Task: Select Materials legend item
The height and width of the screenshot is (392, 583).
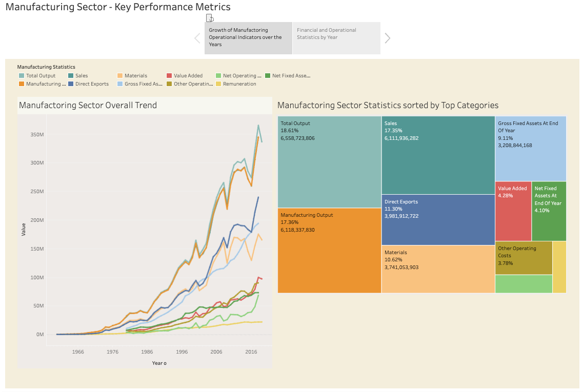Action: pos(136,76)
